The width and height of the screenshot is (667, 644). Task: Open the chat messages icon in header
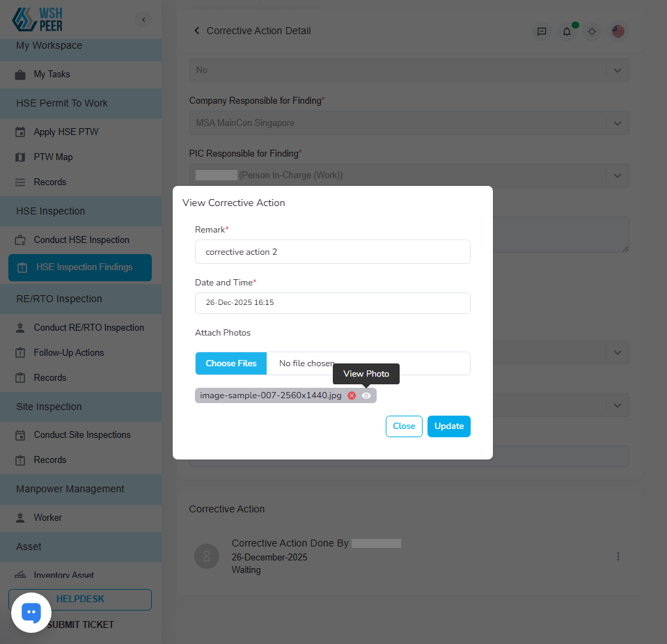click(x=542, y=31)
